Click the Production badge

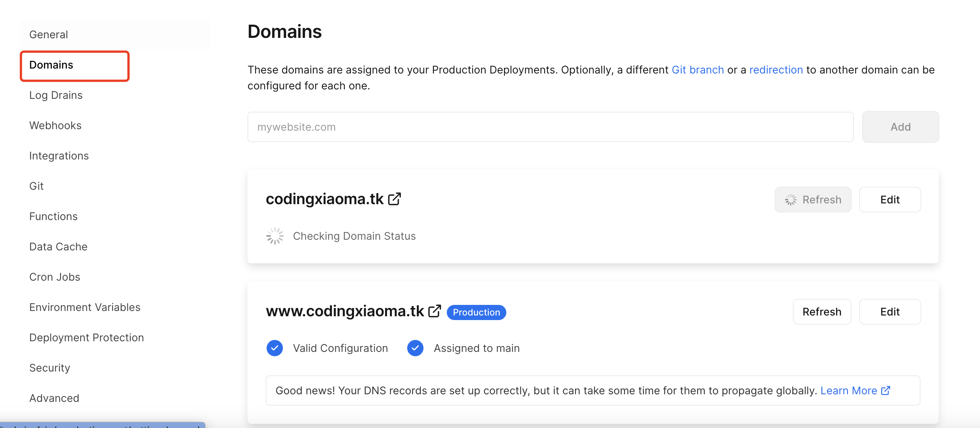coord(476,312)
